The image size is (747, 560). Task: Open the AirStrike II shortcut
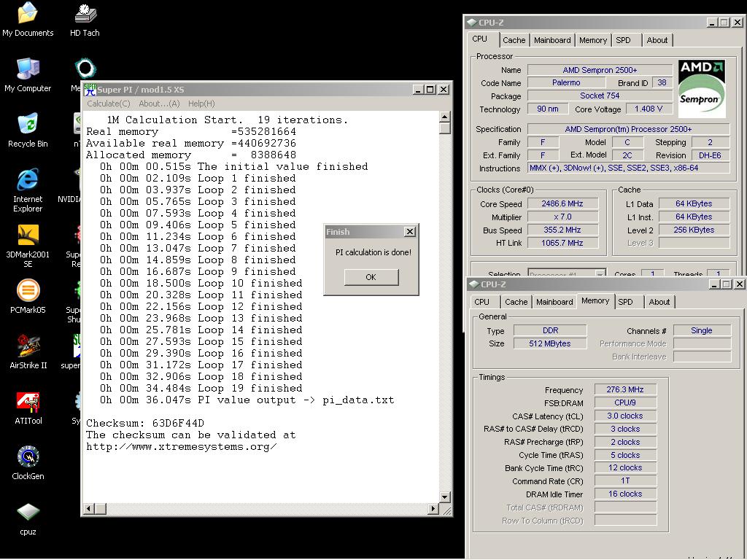tap(28, 351)
